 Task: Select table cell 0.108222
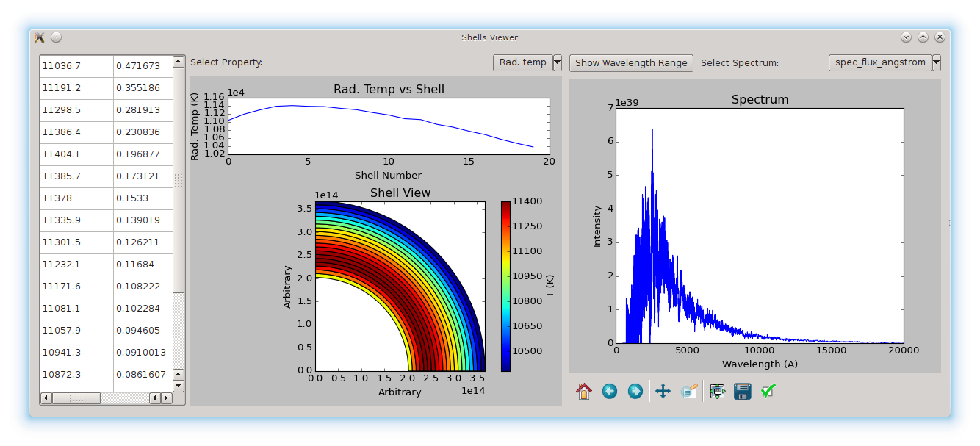point(143,287)
